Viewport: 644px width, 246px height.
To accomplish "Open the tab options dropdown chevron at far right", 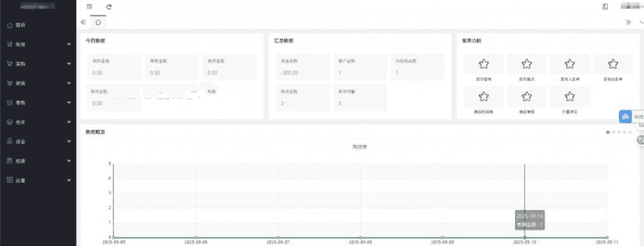I will tap(641, 22).
